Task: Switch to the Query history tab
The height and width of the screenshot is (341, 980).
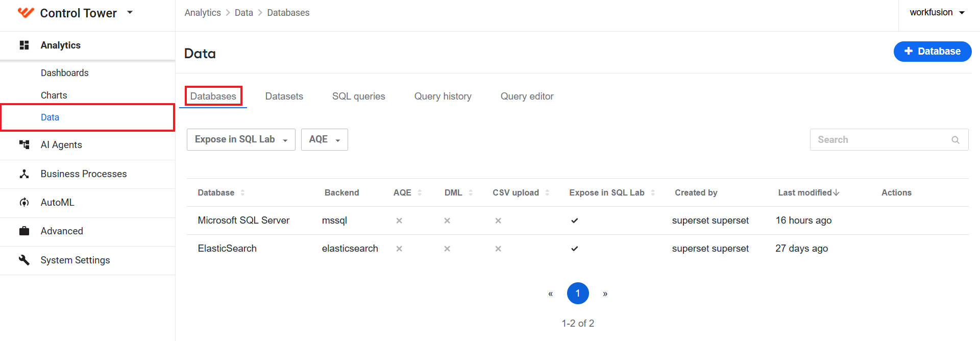Action: pos(443,96)
